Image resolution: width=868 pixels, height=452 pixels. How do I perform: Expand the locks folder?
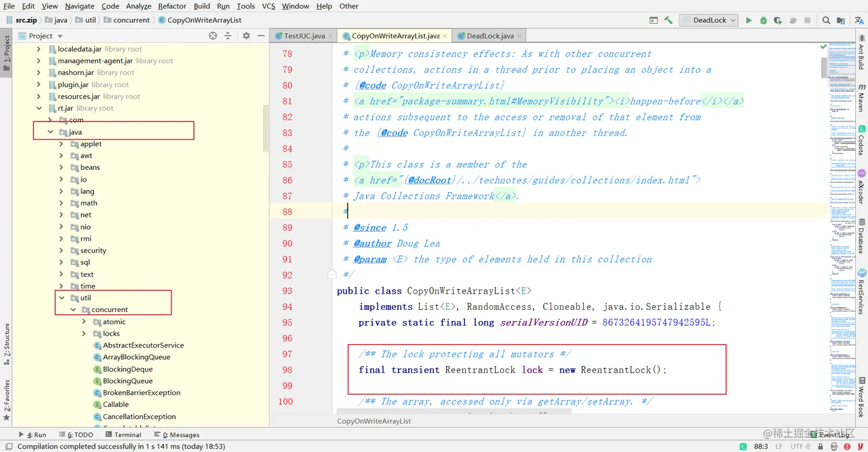84,333
